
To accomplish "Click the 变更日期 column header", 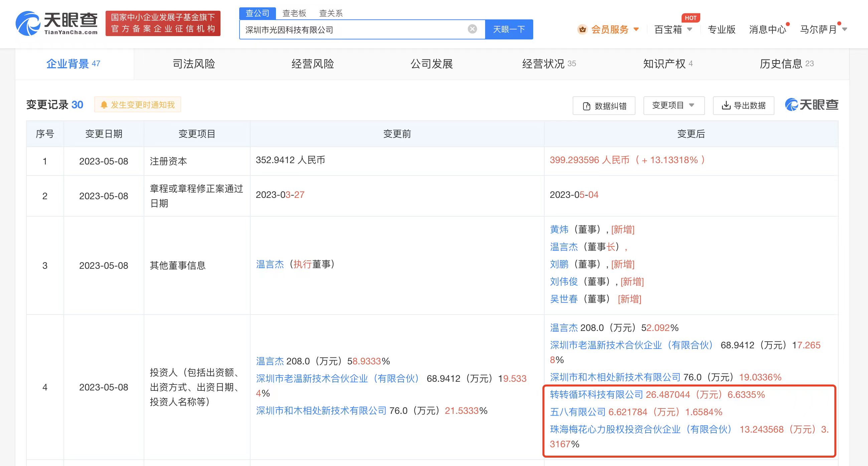I will click(104, 134).
